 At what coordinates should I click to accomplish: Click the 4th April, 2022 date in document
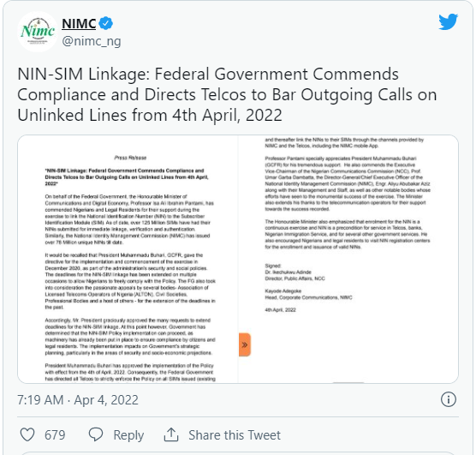[280, 309]
